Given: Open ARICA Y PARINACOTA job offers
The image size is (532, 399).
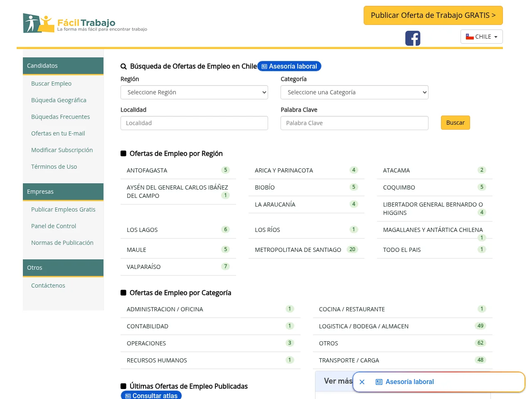Looking at the screenshot, I should [306, 170].
